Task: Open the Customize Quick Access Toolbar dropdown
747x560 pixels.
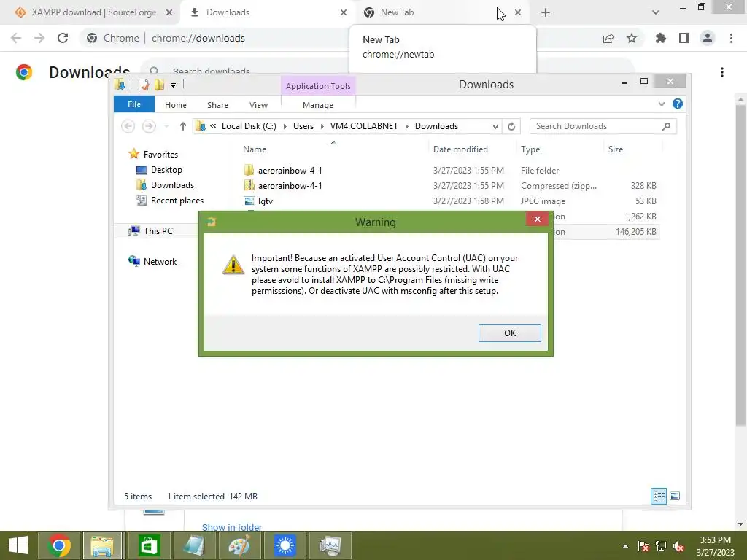Action: (x=173, y=85)
